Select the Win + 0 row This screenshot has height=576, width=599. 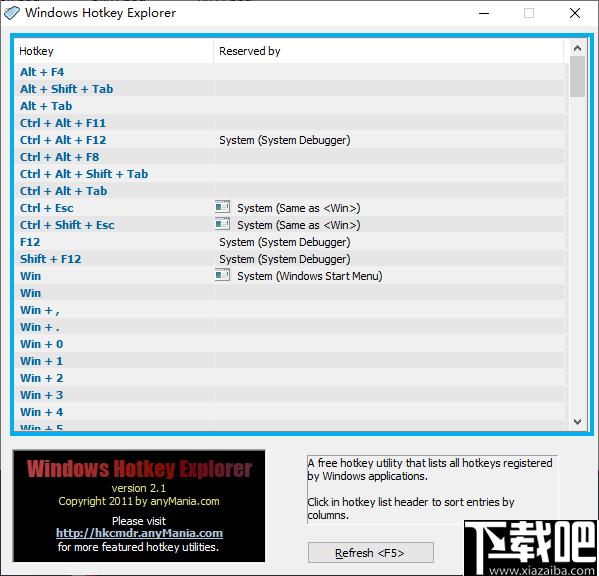pyautogui.click(x=290, y=344)
